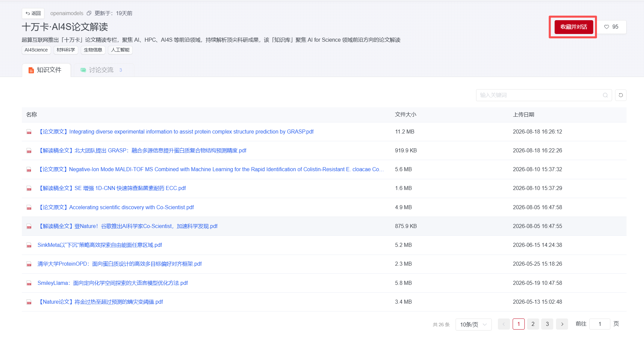
Task: Click the next page arrow in pagination
Action: pyautogui.click(x=562, y=324)
